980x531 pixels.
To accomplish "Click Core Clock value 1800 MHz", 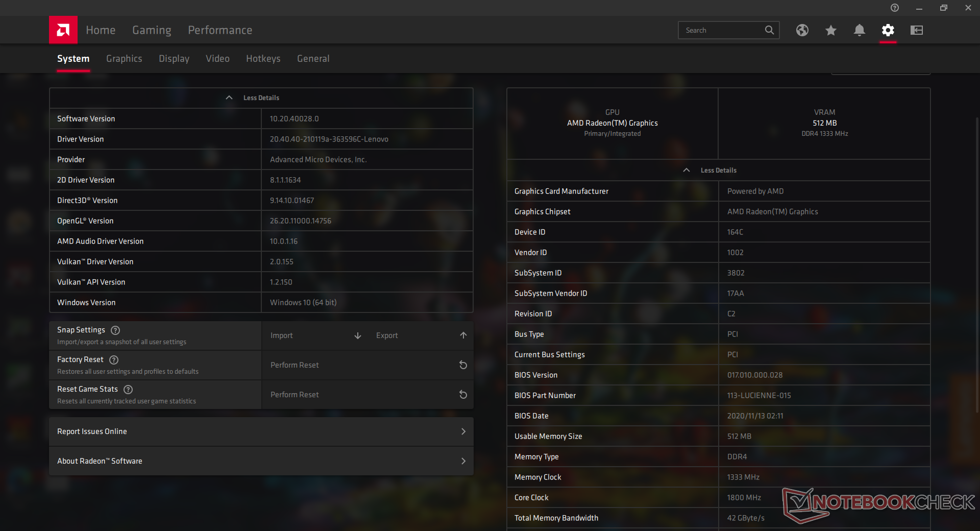I will coord(744,497).
